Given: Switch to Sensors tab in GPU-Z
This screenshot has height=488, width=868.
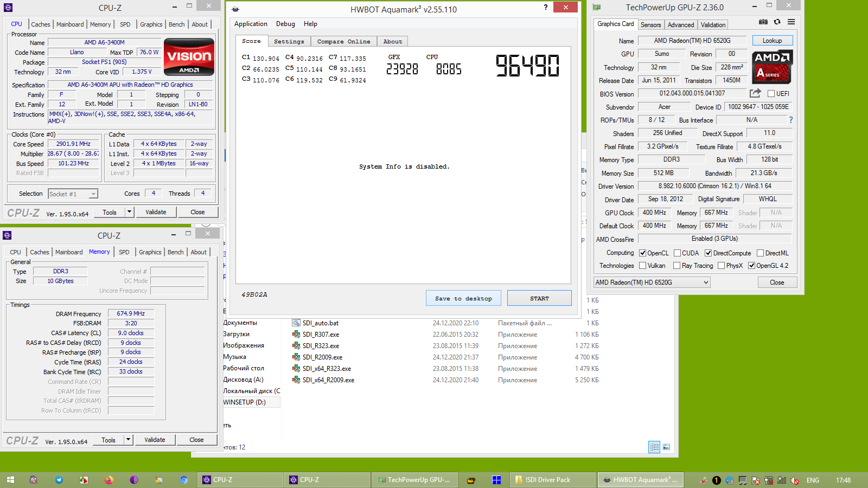Looking at the screenshot, I should pyautogui.click(x=650, y=25).
